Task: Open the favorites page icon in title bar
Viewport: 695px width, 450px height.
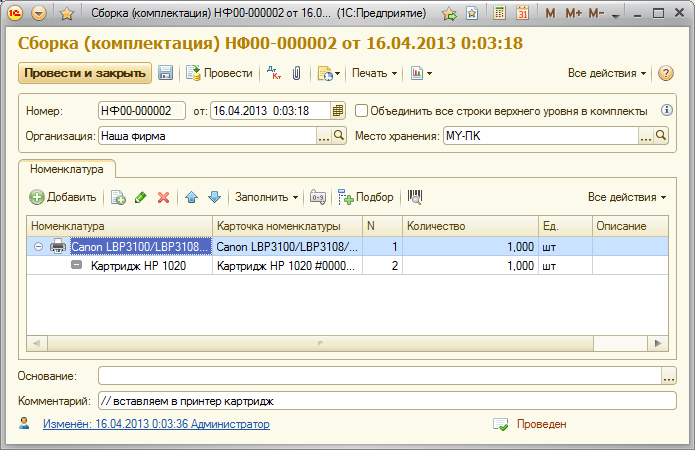Action: pos(472,14)
